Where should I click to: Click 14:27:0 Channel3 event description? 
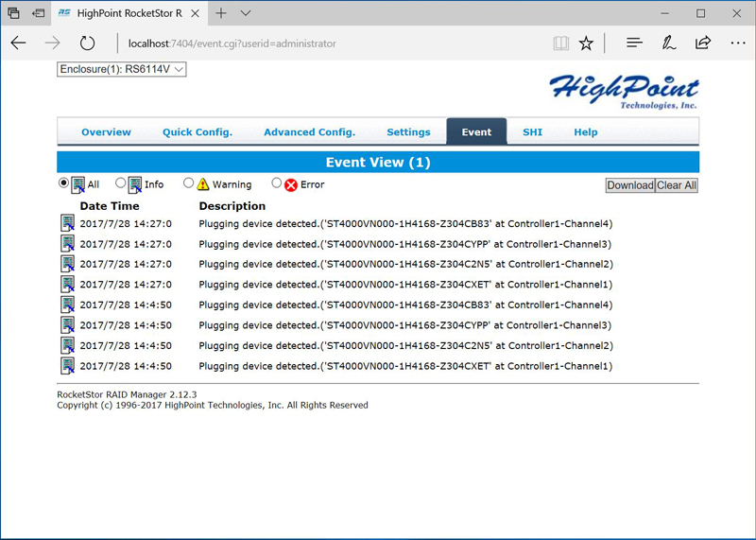[x=405, y=244]
